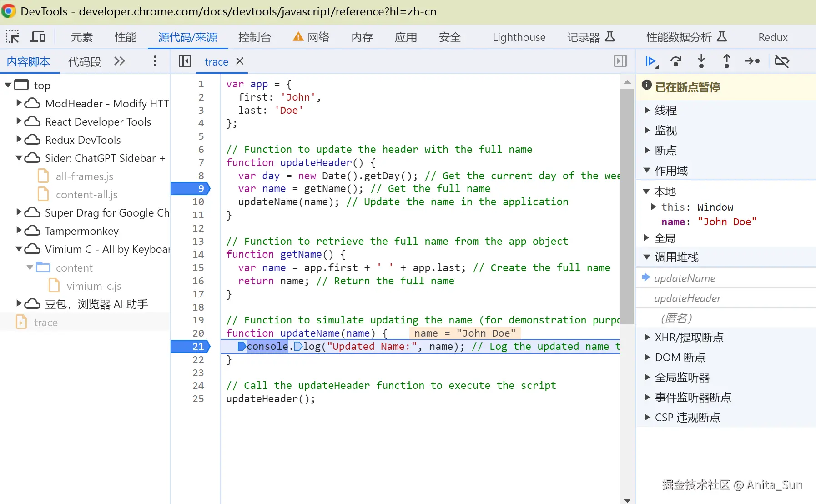Close the trace file tab

click(240, 61)
